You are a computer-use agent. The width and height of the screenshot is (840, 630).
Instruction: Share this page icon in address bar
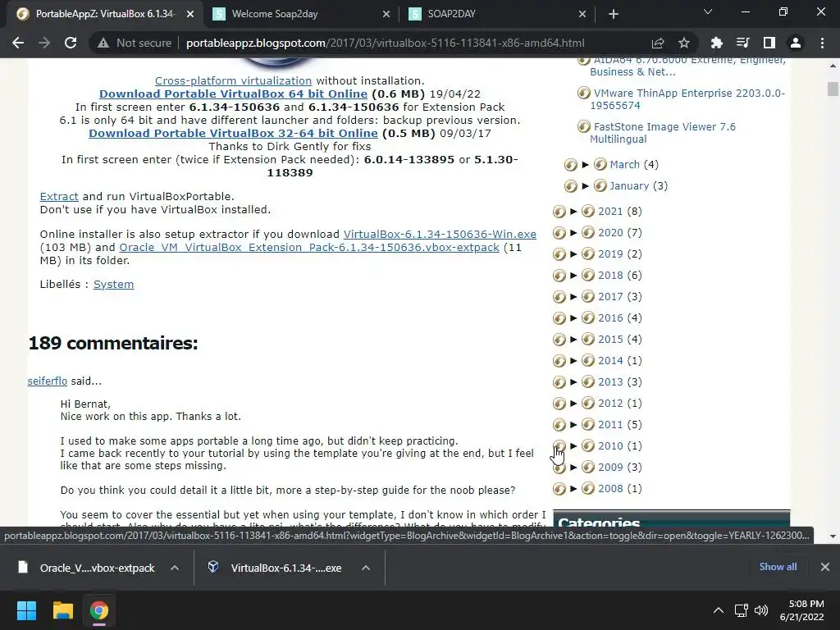point(658,43)
